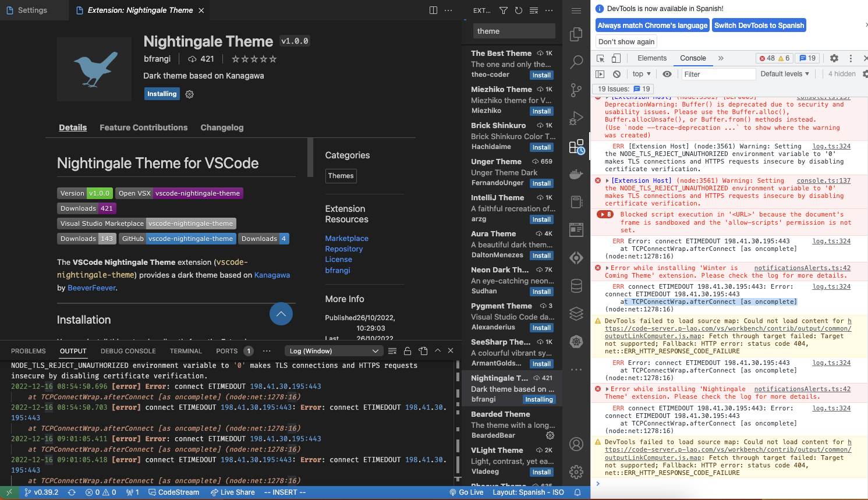Clear extensions search results
868x500 pixels.
534,10
